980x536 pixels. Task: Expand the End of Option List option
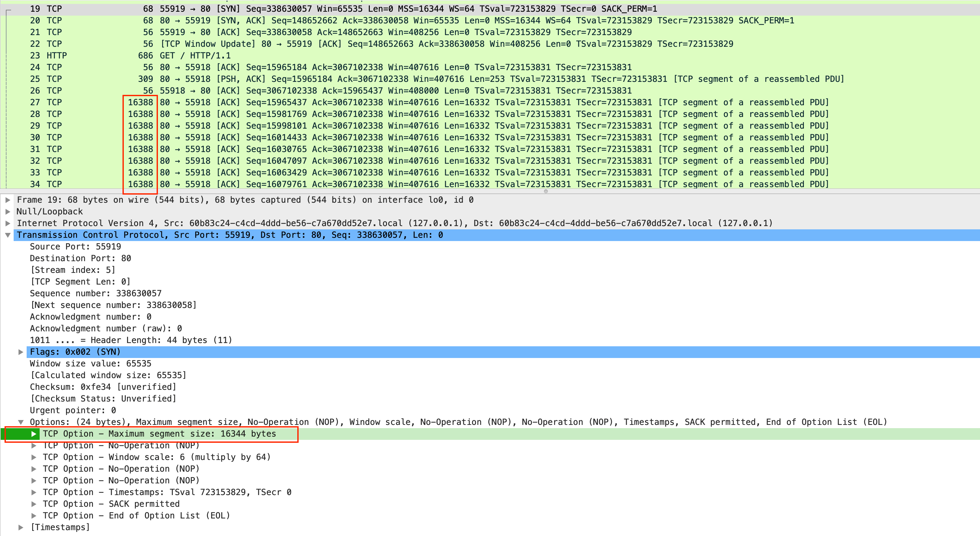[34, 516]
